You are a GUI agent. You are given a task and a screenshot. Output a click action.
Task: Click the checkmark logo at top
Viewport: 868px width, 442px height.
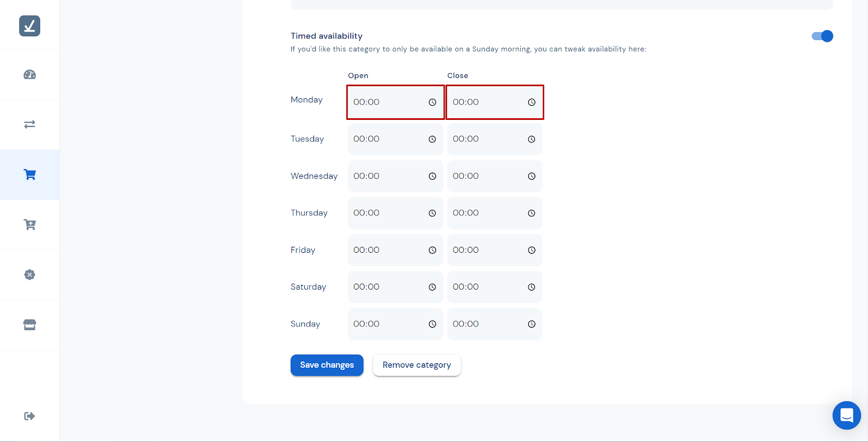tap(30, 26)
